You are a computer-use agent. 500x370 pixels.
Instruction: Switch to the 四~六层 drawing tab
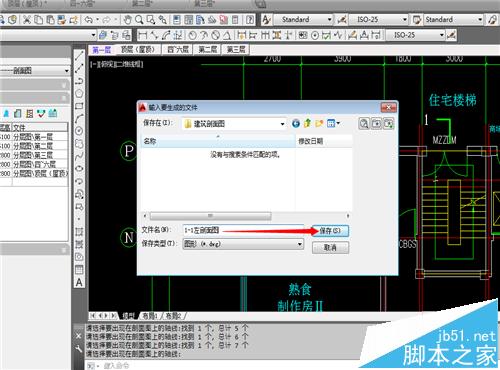point(178,50)
